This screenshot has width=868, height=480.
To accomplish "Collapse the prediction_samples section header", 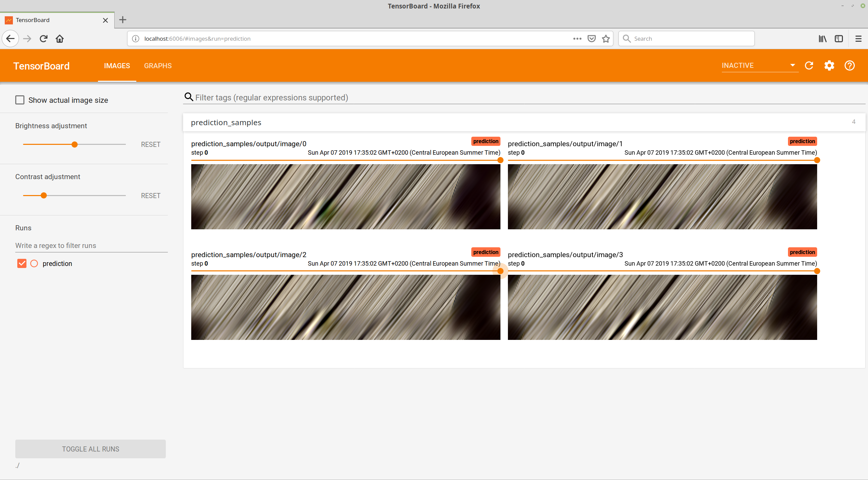I will click(226, 122).
